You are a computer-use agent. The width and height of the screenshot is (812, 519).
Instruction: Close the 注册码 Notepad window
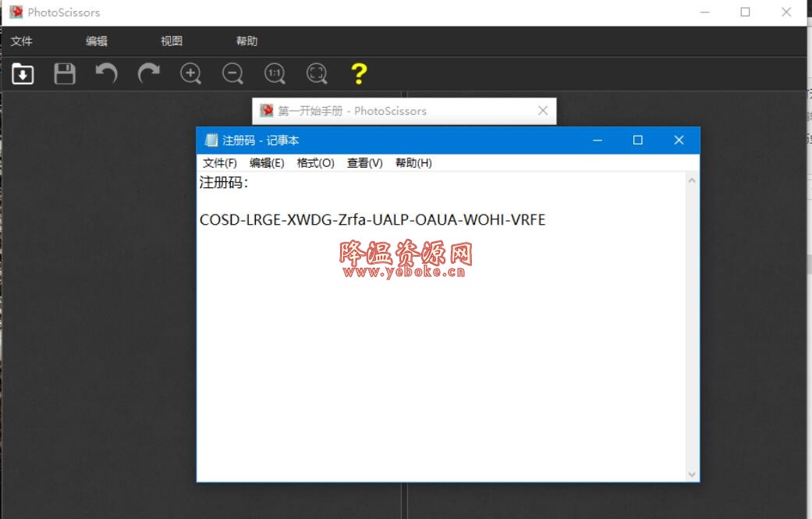pos(679,140)
